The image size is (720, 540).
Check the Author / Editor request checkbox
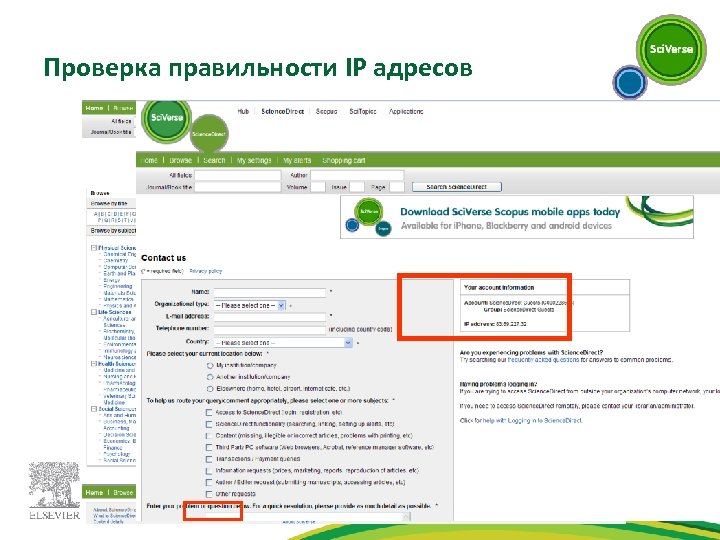click(209, 483)
